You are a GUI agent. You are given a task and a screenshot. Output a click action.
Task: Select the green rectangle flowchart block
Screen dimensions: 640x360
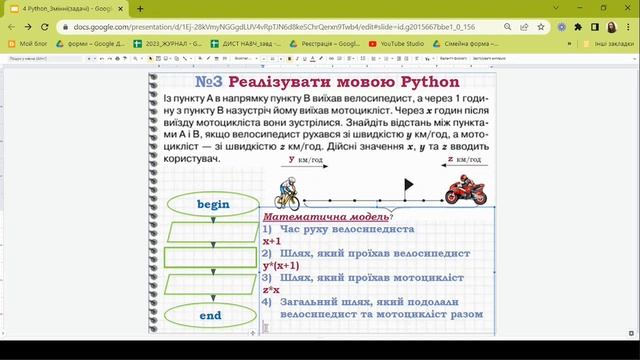pos(211,258)
